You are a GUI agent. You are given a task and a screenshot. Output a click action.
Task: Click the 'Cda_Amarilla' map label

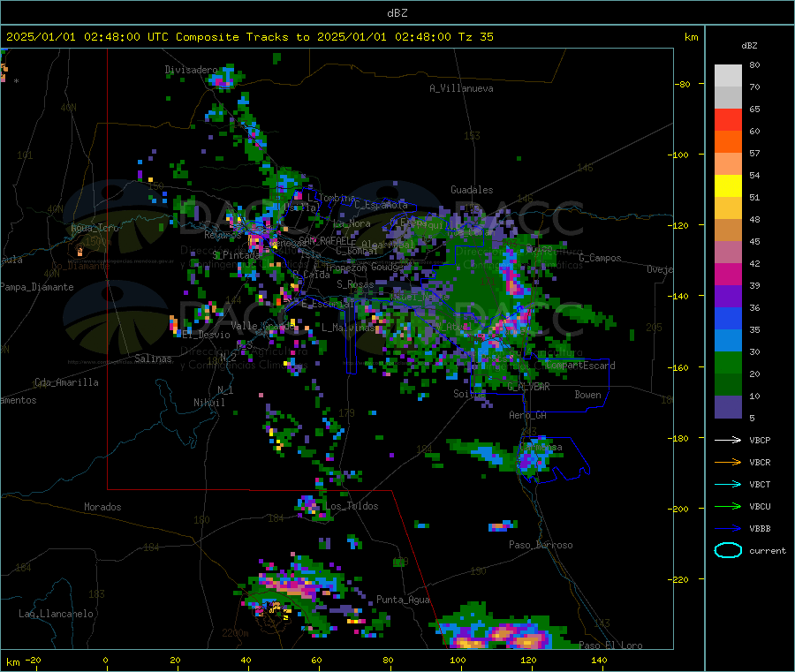(66, 382)
